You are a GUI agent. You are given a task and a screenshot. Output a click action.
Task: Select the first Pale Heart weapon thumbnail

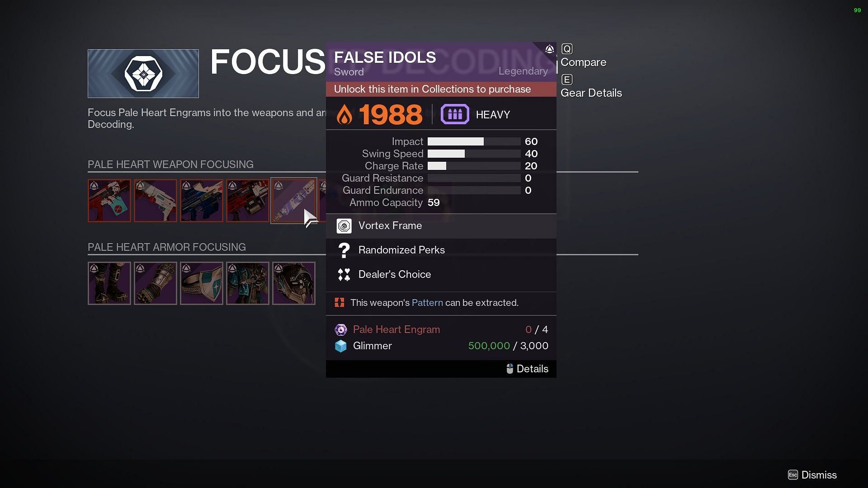pyautogui.click(x=110, y=201)
